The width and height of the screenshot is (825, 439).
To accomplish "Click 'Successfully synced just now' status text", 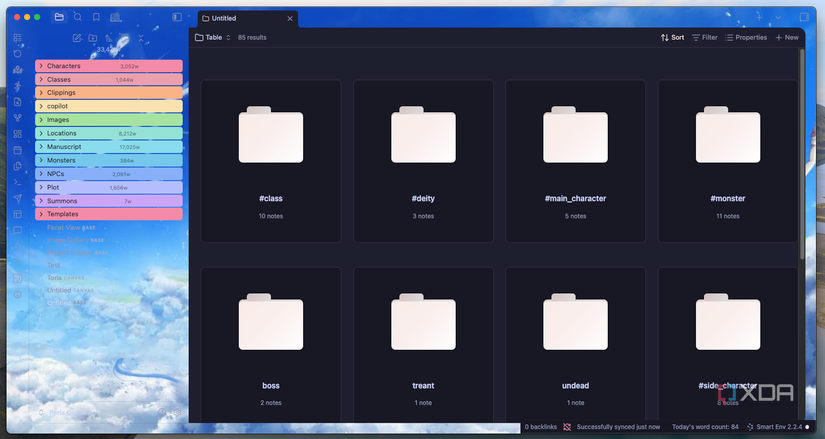I will [618, 427].
